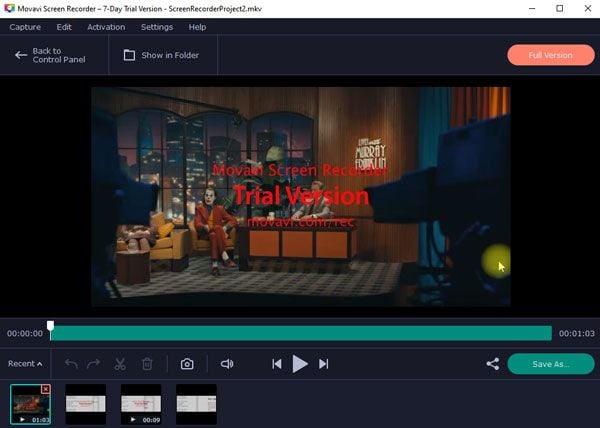This screenshot has width=600, height=428.
Task: Click the redo arrow icon
Action: pos(93,364)
